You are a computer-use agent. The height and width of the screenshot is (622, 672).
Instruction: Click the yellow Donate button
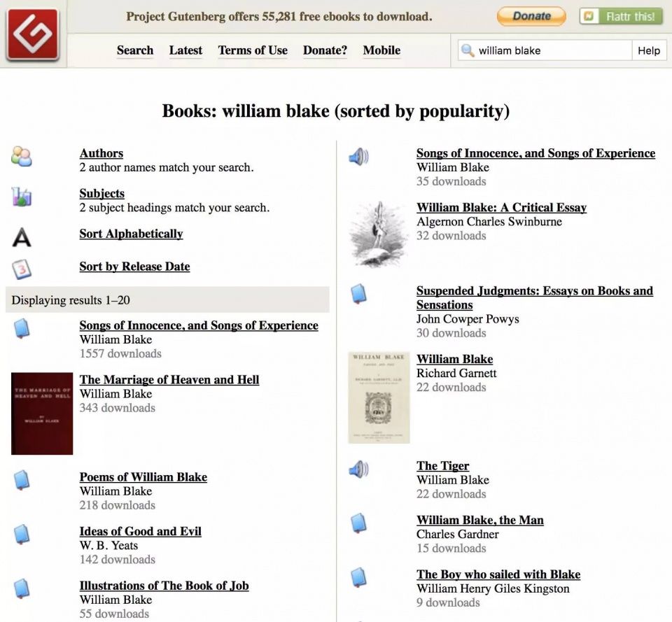531,16
